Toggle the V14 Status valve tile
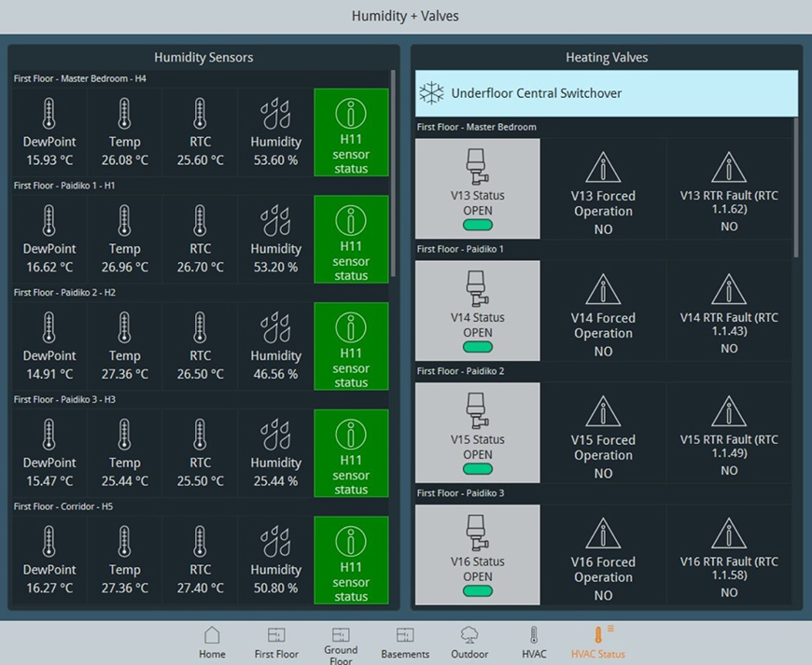Image resolution: width=812 pixels, height=665 pixels. tap(478, 311)
